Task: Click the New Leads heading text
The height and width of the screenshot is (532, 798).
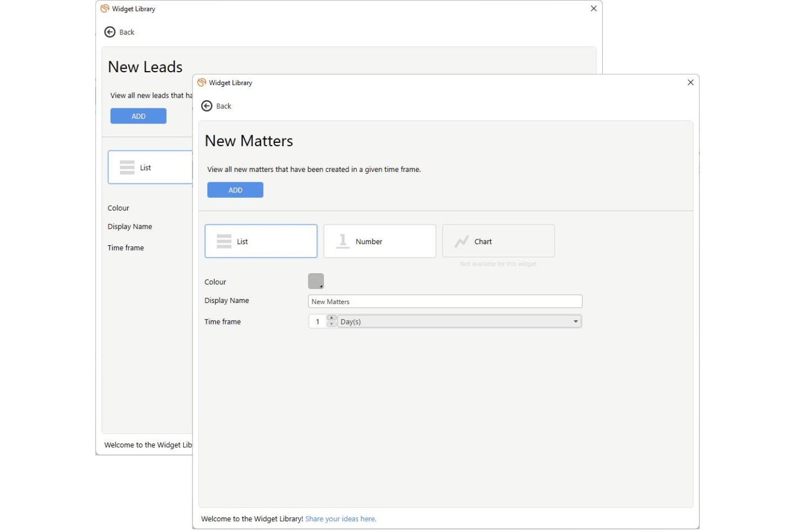Action: (x=145, y=67)
